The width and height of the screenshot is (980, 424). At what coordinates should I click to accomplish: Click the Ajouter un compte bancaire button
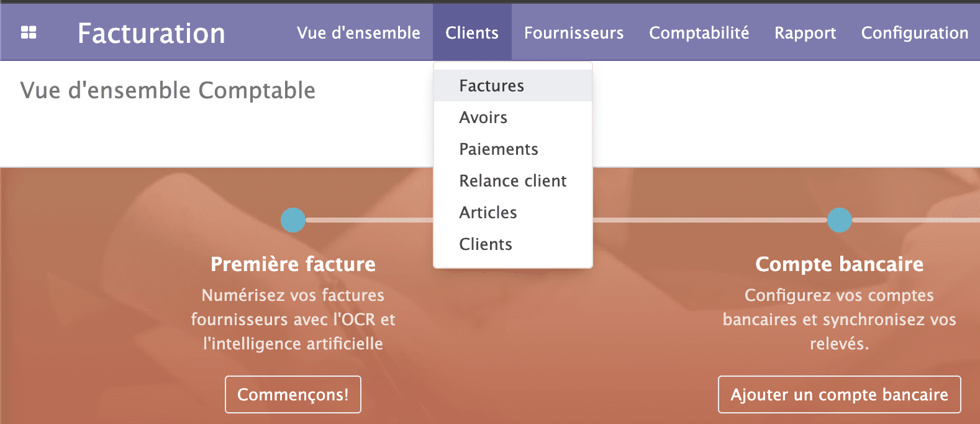point(839,394)
